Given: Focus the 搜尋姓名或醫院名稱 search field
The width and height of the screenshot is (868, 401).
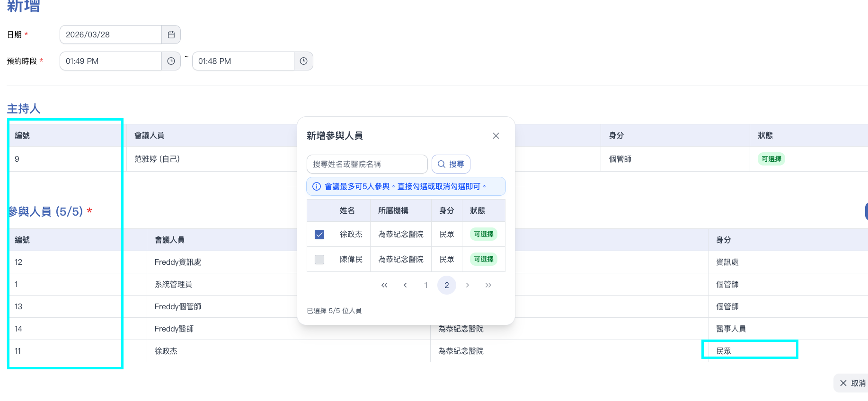Looking at the screenshot, I should click(x=367, y=164).
